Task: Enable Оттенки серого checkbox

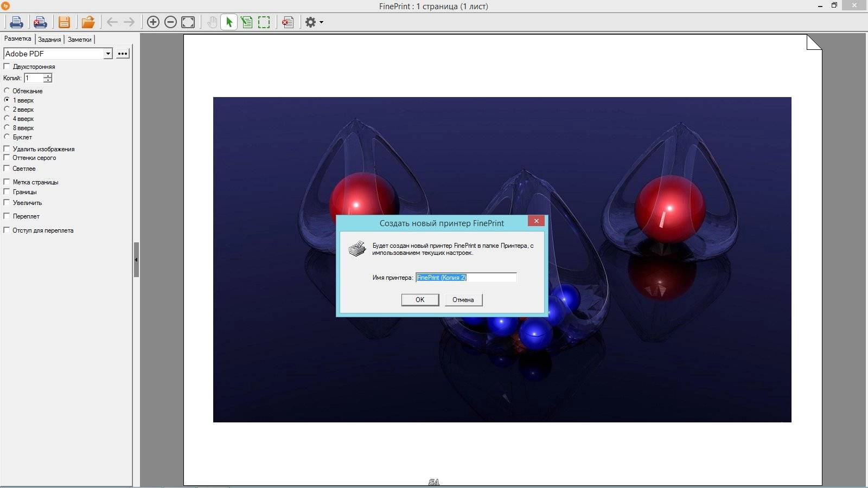Action: point(7,158)
